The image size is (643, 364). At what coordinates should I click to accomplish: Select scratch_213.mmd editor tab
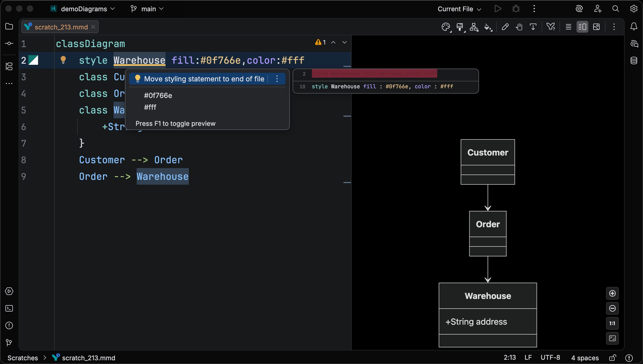(x=60, y=27)
